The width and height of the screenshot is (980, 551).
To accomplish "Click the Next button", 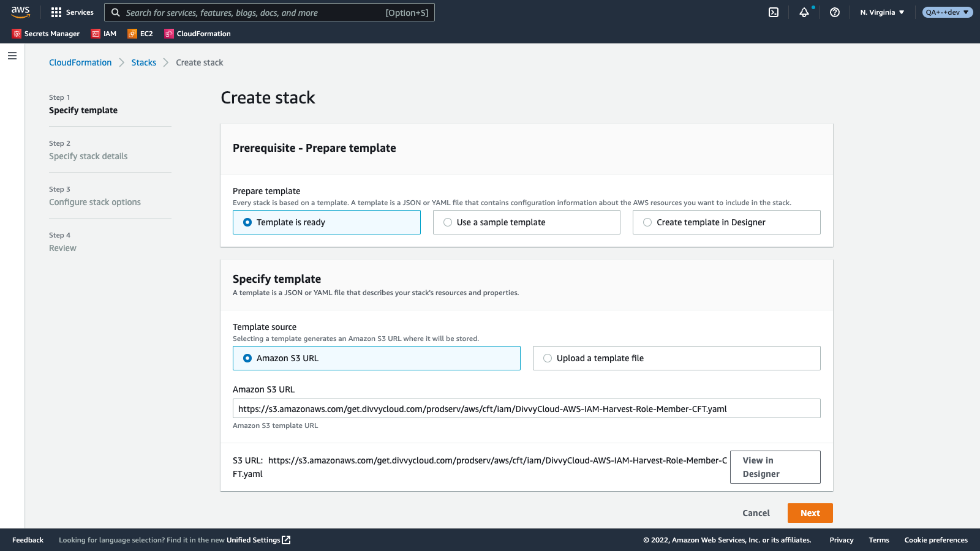I will (810, 513).
